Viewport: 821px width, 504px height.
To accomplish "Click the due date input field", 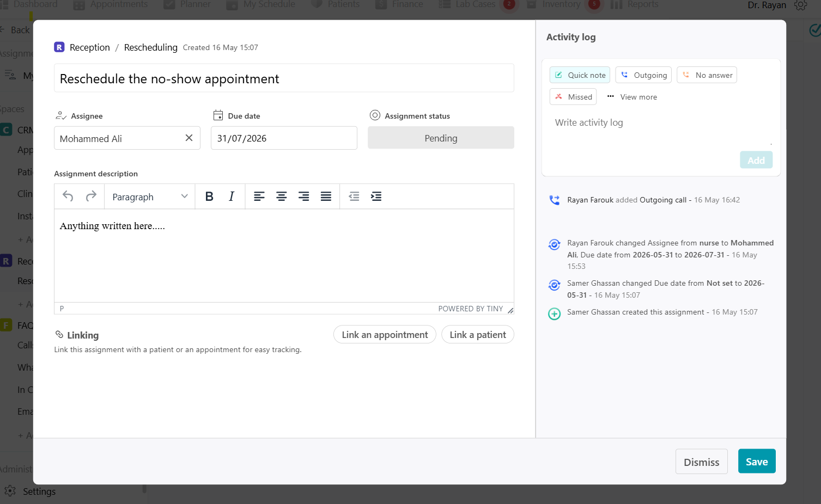I will [x=284, y=138].
